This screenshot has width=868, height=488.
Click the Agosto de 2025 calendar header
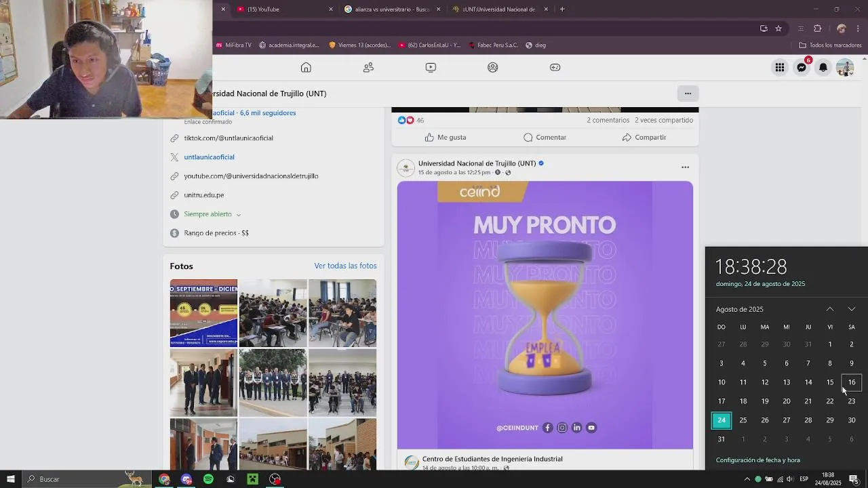click(x=739, y=309)
